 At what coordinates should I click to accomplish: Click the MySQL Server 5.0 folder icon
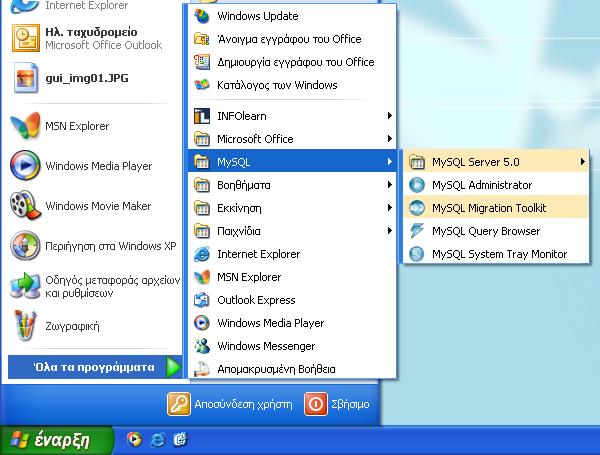(417, 162)
